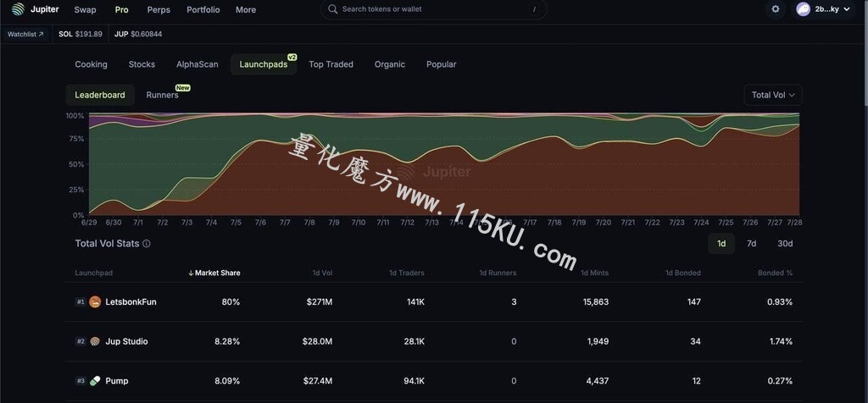Click the slash shortcut key badge
The image size is (868, 403).
coord(534,9)
